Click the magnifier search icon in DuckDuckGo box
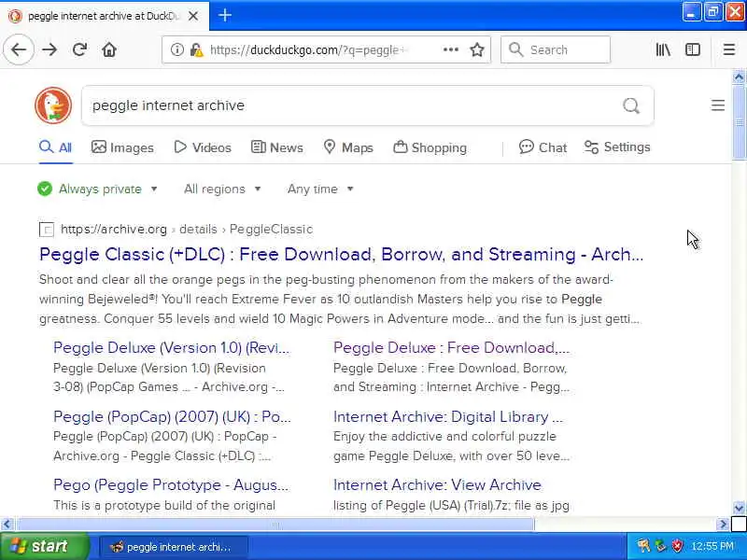Screen dimensions: 747x560 (x=631, y=105)
